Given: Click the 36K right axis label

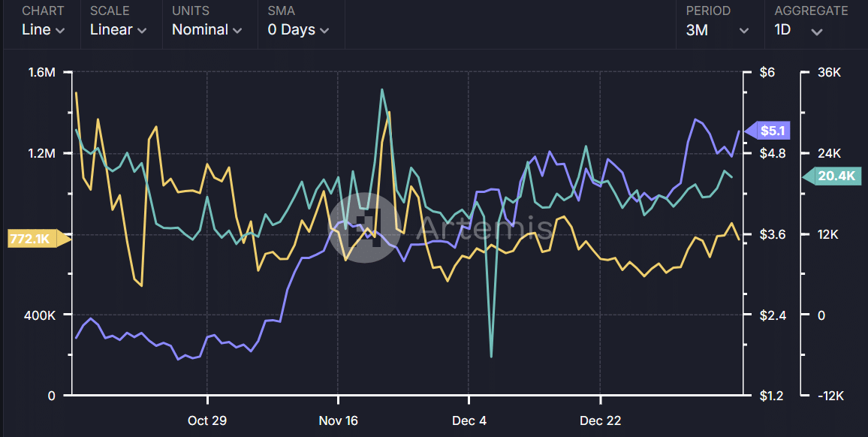Looking at the screenshot, I should pyautogui.click(x=830, y=73).
